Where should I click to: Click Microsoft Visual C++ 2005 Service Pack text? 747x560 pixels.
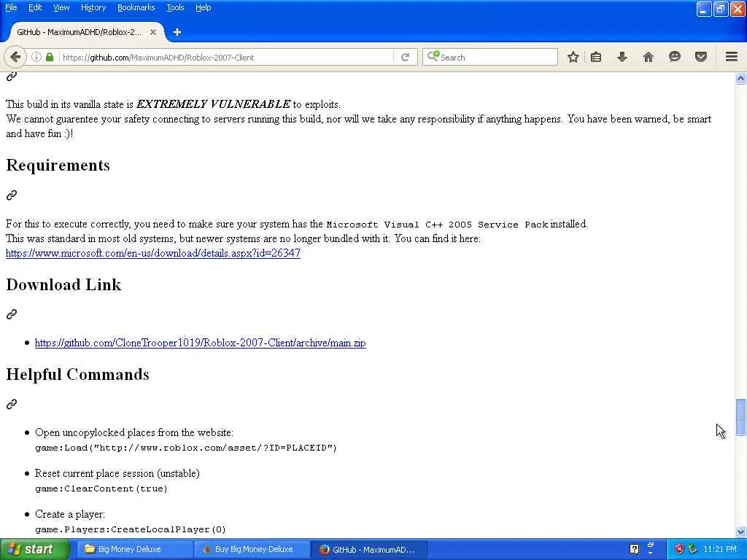point(438,225)
